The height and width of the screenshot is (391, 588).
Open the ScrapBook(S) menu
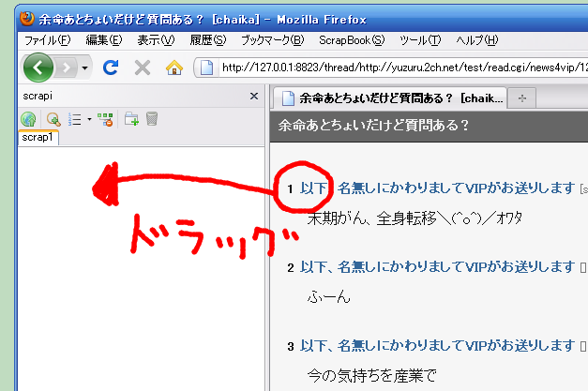click(x=352, y=40)
